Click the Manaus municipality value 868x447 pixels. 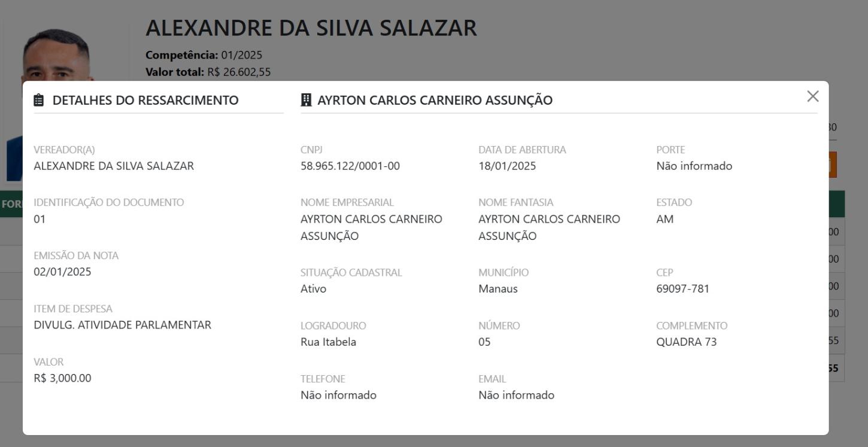497,288
